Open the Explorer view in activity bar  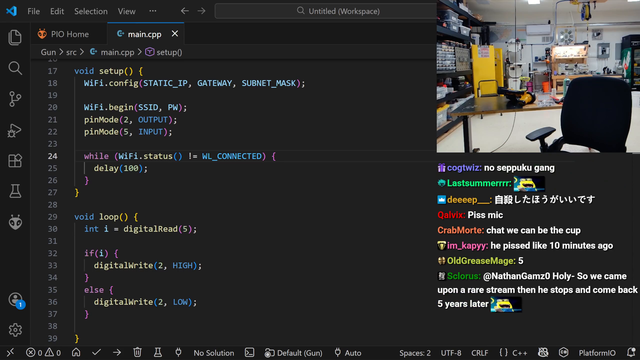pyautogui.click(x=15, y=38)
